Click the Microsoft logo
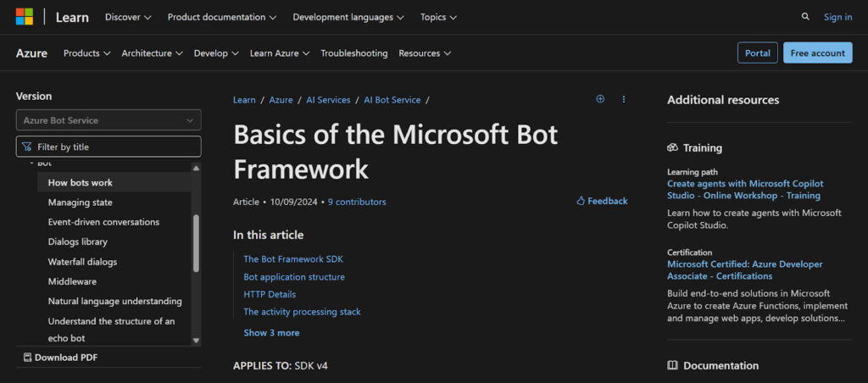868x383 pixels. [x=25, y=17]
